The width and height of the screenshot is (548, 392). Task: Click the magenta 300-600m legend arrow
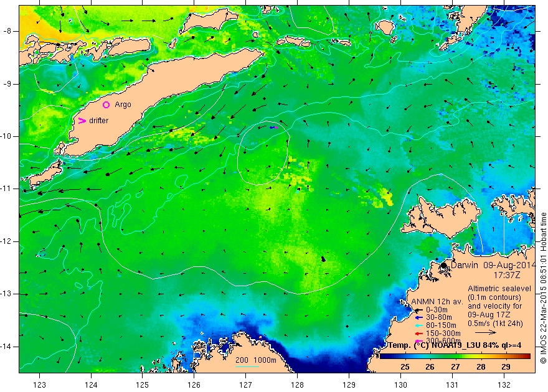tap(418, 341)
